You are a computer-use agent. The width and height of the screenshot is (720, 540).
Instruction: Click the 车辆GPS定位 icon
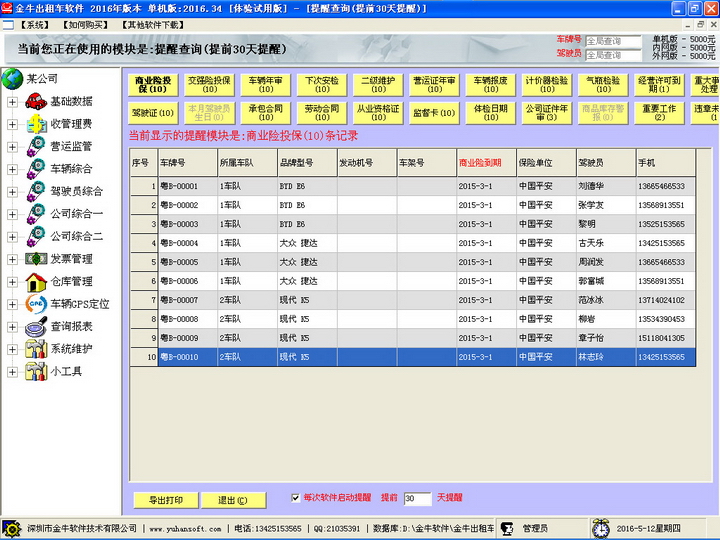click(x=35, y=304)
